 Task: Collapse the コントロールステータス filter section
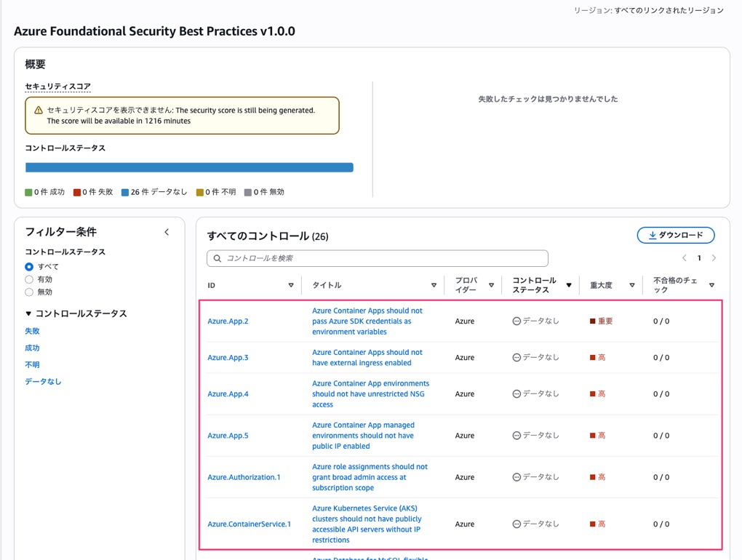(28, 313)
